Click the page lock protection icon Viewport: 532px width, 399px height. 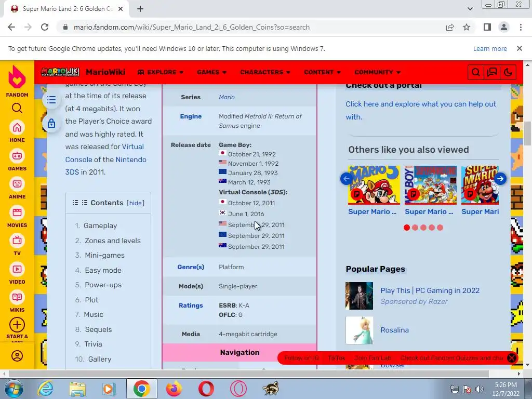[51, 123]
